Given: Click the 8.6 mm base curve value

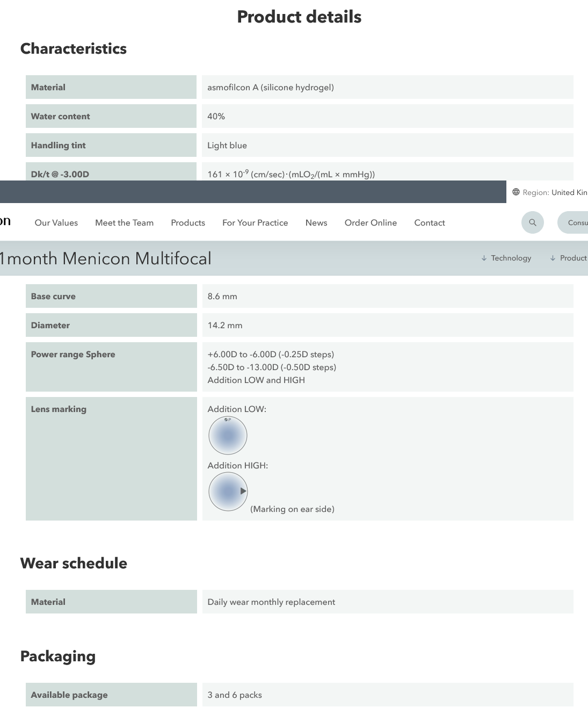Looking at the screenshot, I should coord(222,297).
